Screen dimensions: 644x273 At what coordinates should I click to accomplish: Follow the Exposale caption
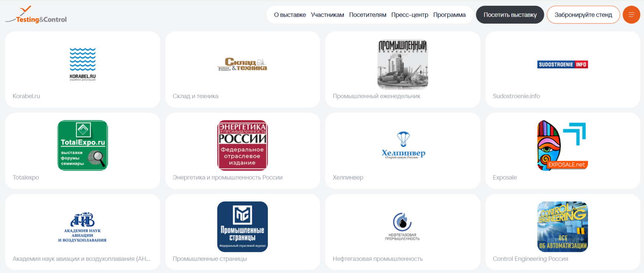click(504, 177)
